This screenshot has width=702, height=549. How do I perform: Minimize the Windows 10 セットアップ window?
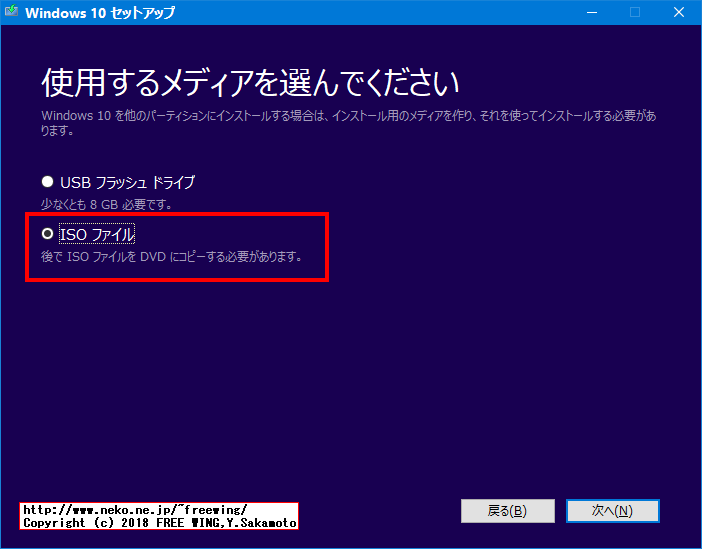point(592,13)
